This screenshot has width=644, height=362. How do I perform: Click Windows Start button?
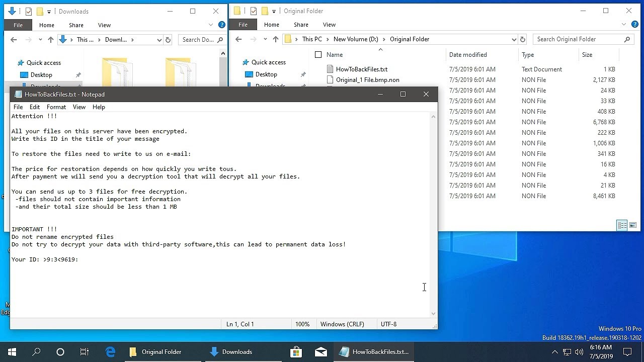[x=12, y=352]
